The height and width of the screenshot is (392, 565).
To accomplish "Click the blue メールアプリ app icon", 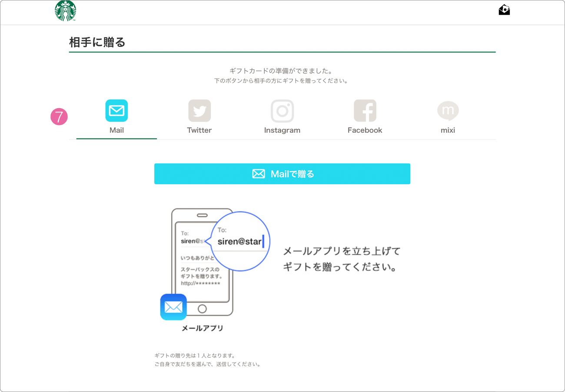I will click(x=173, y=307).
